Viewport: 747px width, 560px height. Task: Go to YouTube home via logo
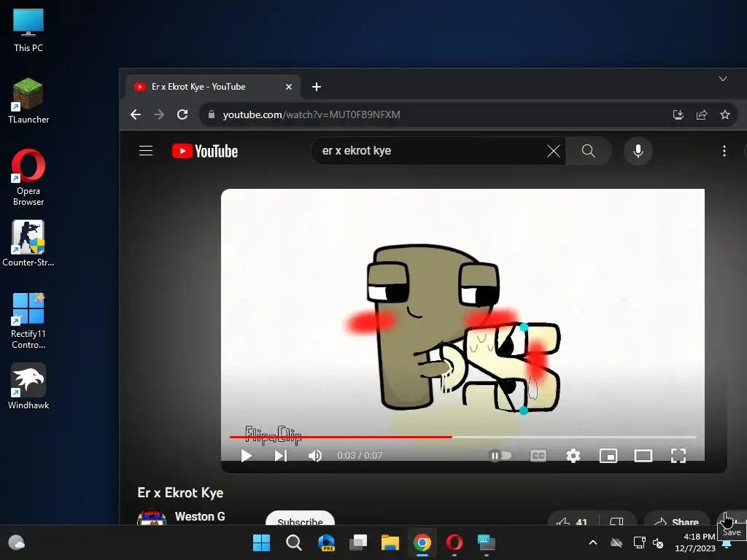205,151
